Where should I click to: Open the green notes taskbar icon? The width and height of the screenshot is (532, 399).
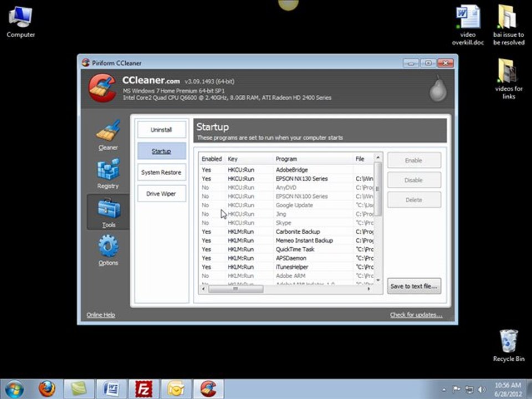79,389
